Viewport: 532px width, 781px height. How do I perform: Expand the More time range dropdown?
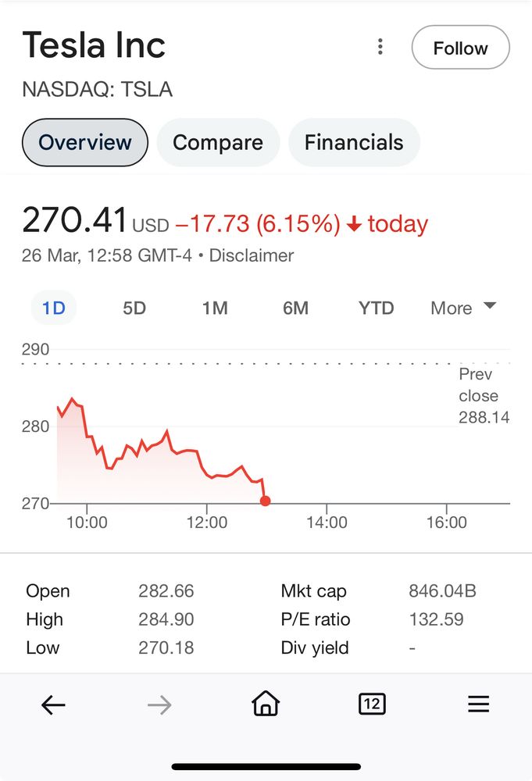point(463,308)
